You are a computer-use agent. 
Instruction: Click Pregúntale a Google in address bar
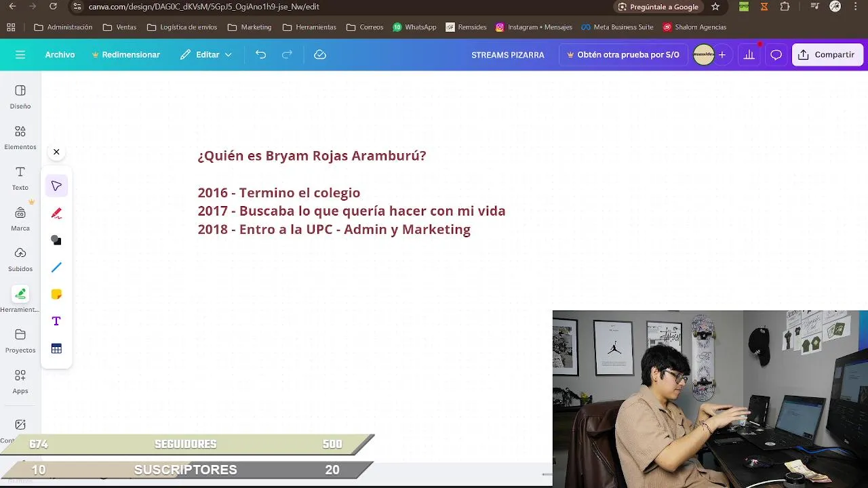[658, 7]
